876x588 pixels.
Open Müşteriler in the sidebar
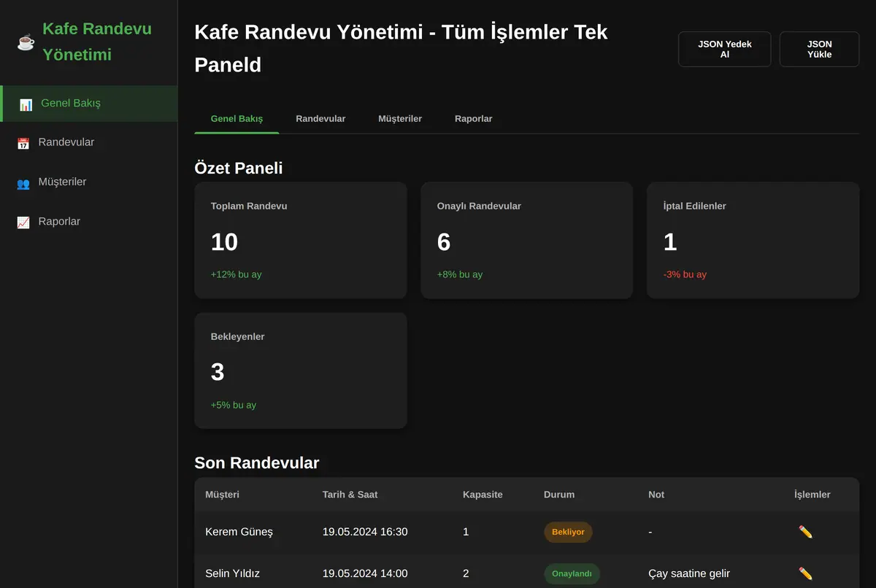click(x=89, y=182)
